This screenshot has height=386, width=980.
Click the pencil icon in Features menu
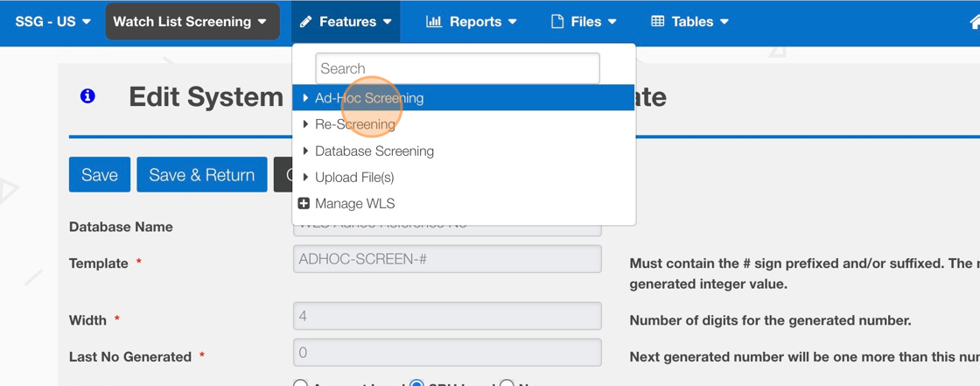pos(305,22)
